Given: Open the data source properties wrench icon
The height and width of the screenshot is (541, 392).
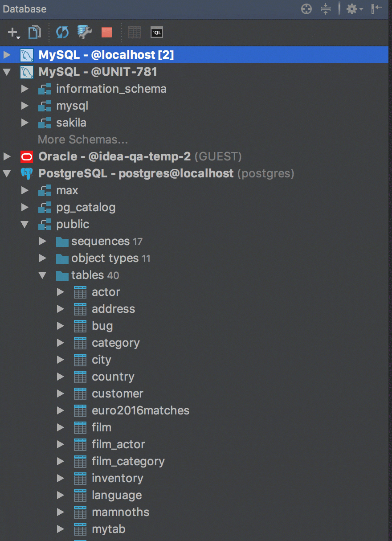Looking at the screenshot, I should (x=84, y=32).
